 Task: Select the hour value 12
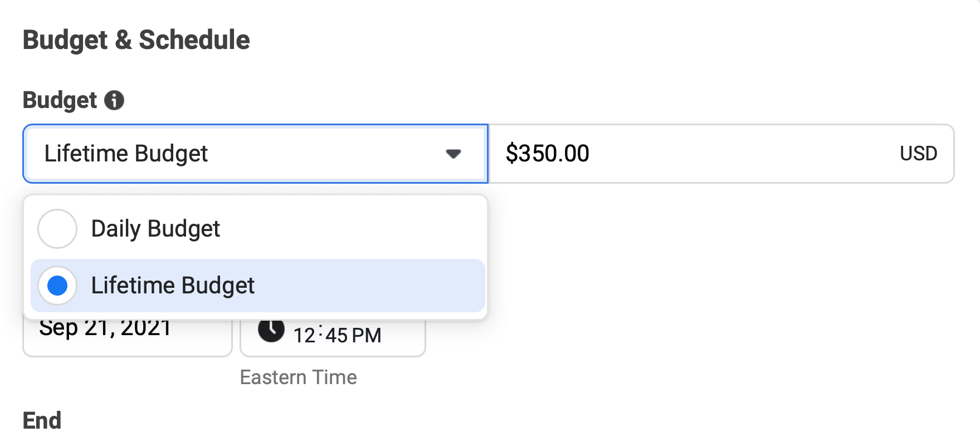304,336
